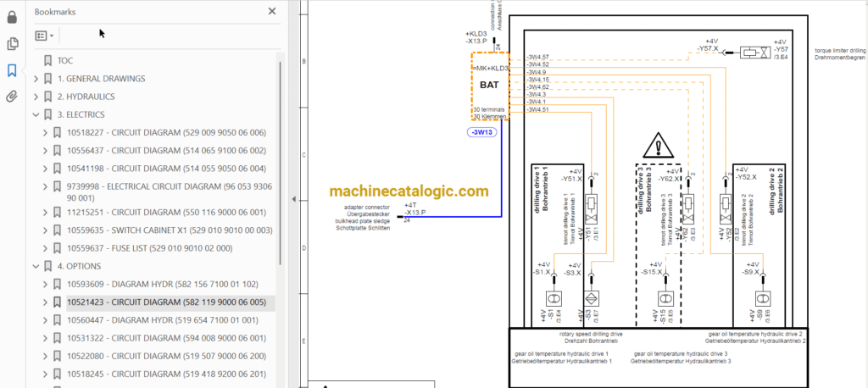Viewport: 868px width, 388px height.
Task: Click the bookmark icon of TOC entry
Action: [x=47, y=61]
